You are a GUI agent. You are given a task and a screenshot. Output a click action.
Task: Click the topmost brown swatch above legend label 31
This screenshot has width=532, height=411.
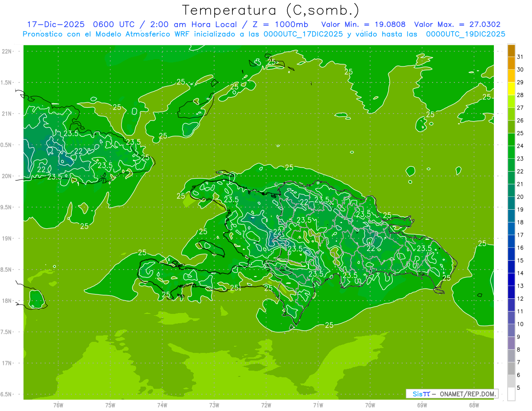pyautogui.click(x=511, y=51)
